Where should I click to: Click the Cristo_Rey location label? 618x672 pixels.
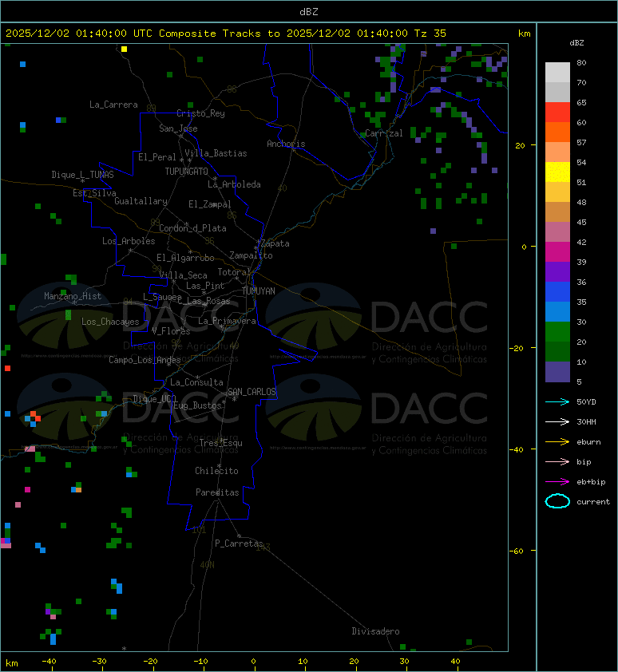pos(200,113)
